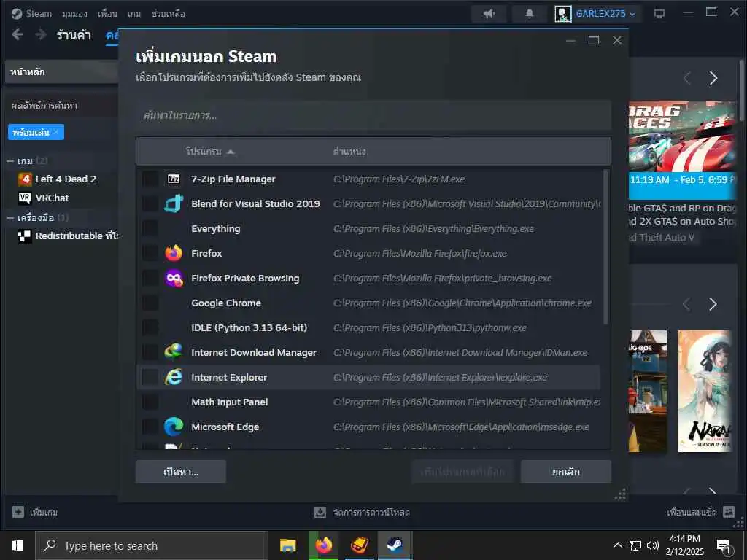Go forward with the right arrow
The width and height of the screenshot is (747, 560).
click(41, 34)
